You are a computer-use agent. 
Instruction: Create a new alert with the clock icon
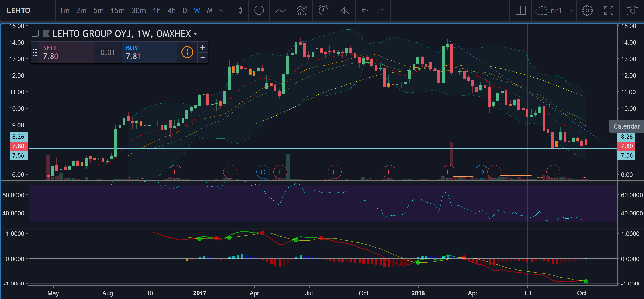point(323,10)
